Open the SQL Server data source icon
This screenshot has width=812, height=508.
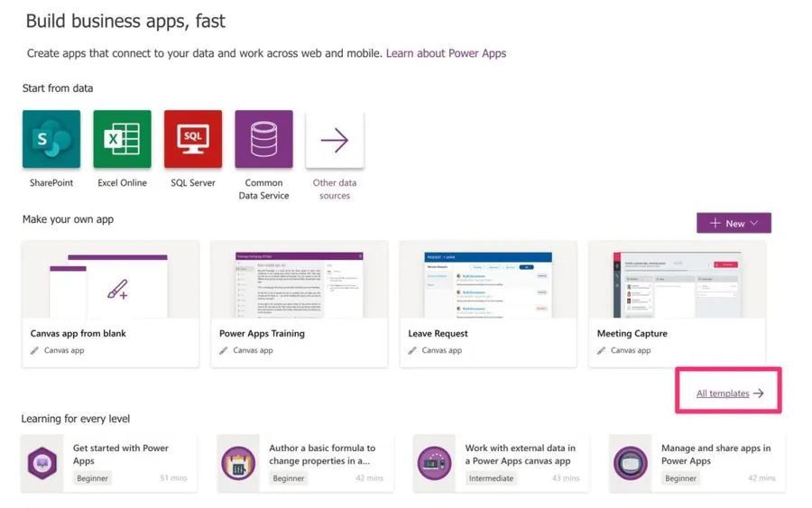click(x=193, y=140)
